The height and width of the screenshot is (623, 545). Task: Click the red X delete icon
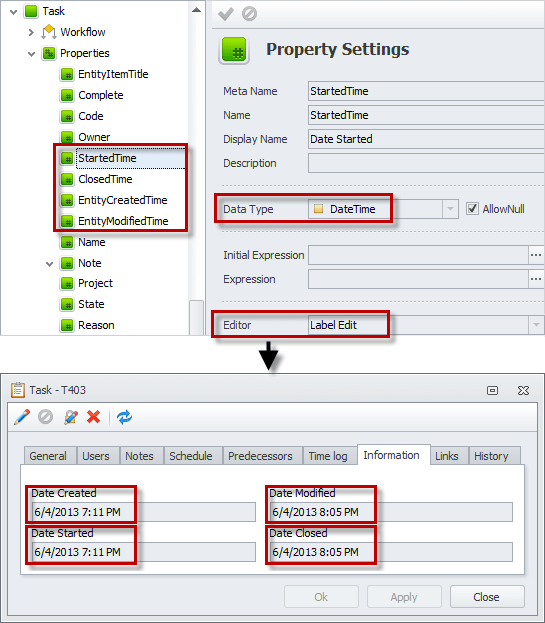point(94,417)
